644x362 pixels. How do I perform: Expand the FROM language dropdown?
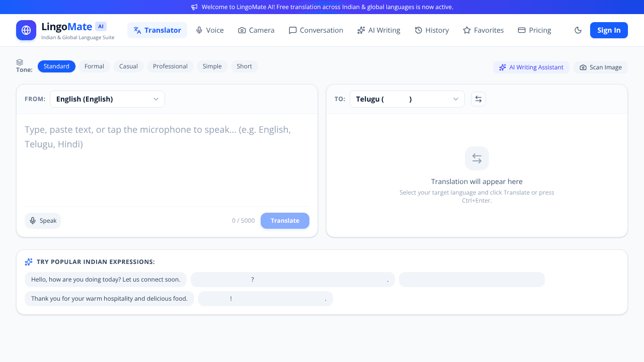click(107, 99)
